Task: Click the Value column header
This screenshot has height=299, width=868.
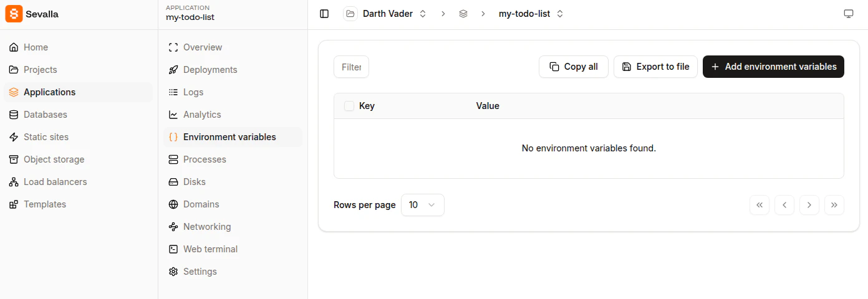Action: (488, 106)
